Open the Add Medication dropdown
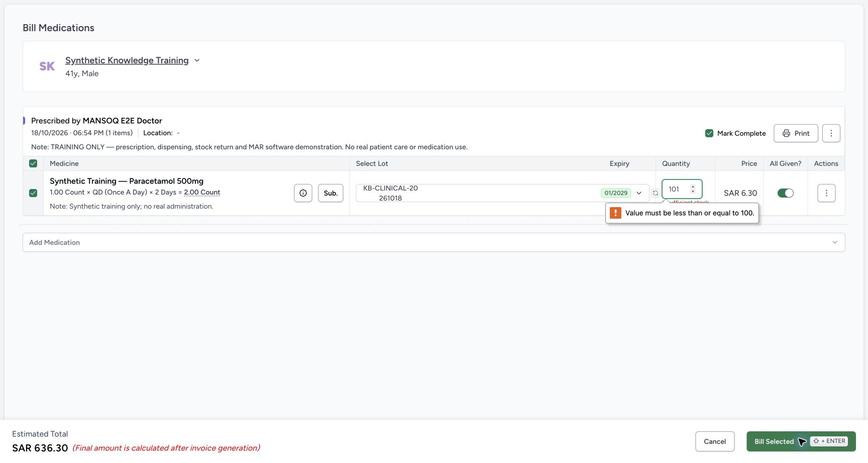Screen dimensions: 868x463 (x=434, y=242)
